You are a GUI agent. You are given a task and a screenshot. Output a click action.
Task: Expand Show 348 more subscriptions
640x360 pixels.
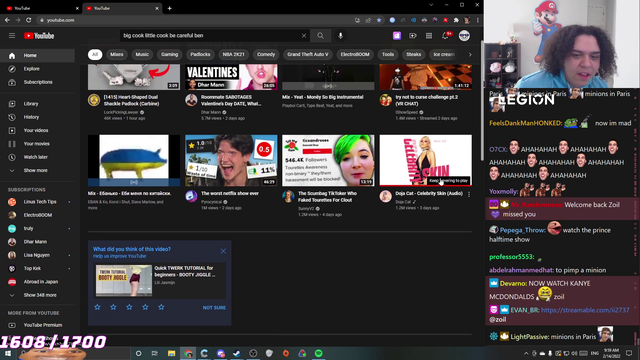(x=37, y=295)
